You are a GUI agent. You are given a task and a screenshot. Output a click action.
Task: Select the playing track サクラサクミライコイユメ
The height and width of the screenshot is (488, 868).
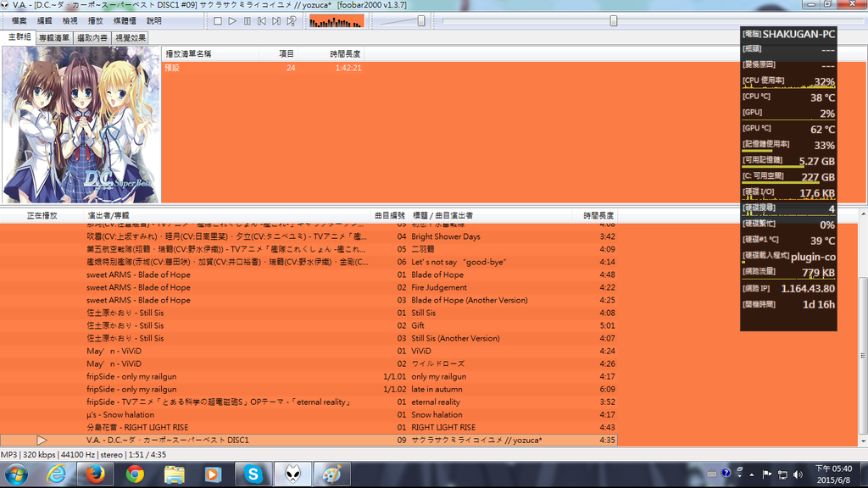pyautogui.click(x=309, y=441)
